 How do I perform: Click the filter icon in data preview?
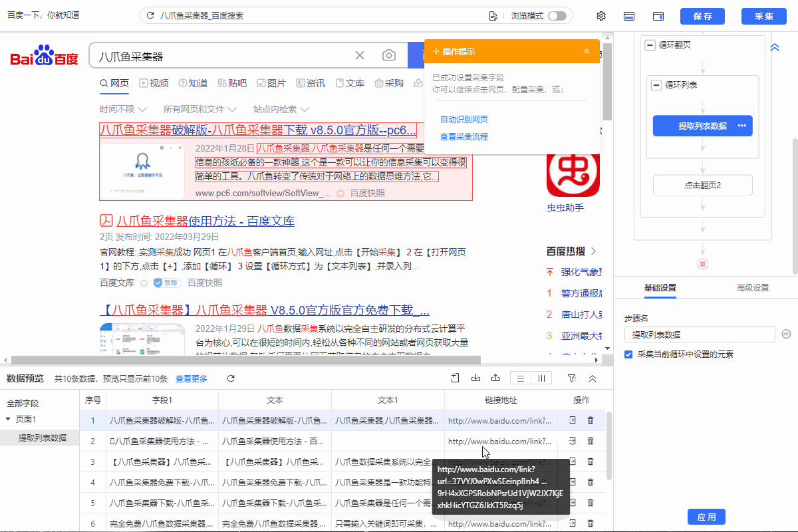572,378
